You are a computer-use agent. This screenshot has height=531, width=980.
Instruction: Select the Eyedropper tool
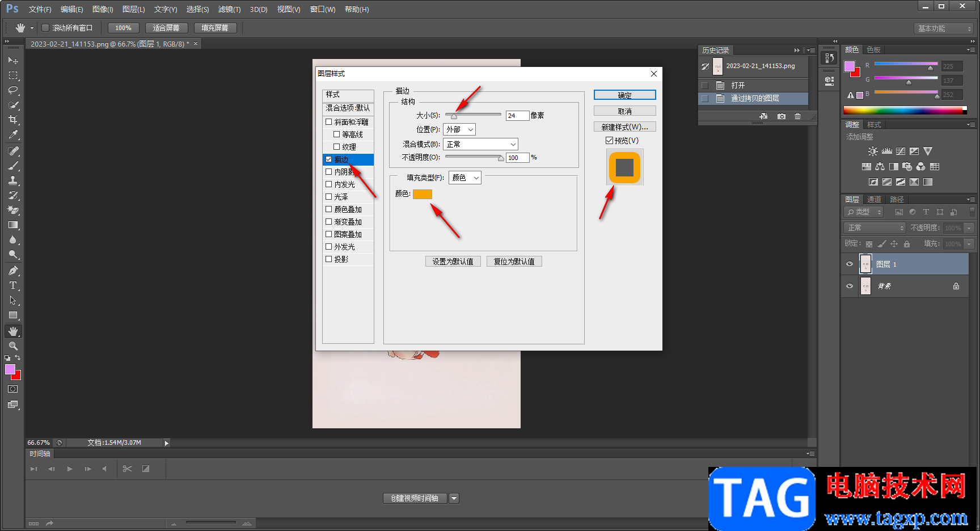point(13,134)
